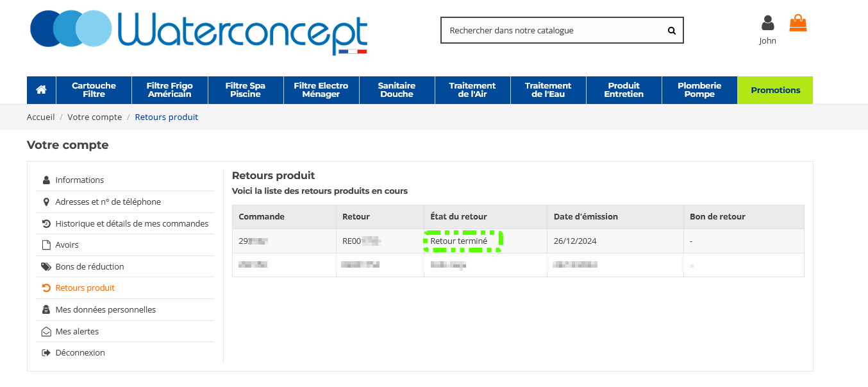
Task: Select Mes données personnelles
Action: 105,310
